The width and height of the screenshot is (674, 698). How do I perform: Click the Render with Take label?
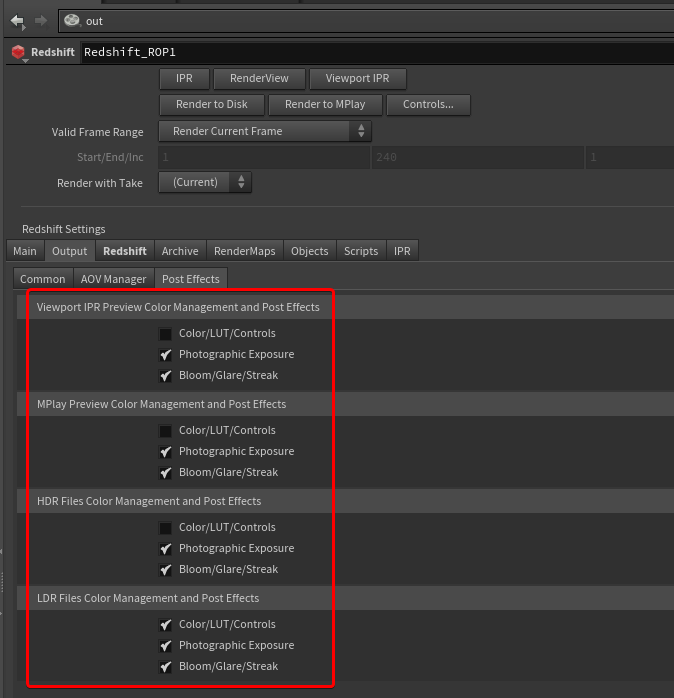pos(100,183)
